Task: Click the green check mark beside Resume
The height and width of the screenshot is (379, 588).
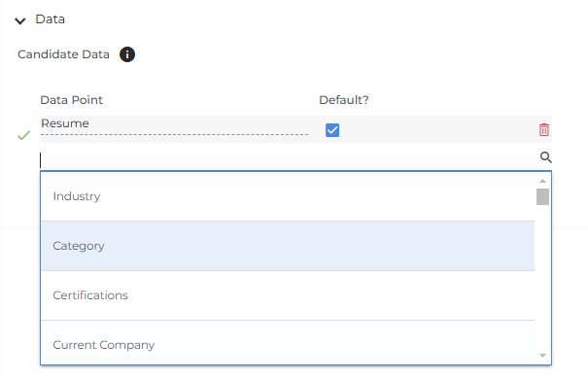Action: point(23,135)
